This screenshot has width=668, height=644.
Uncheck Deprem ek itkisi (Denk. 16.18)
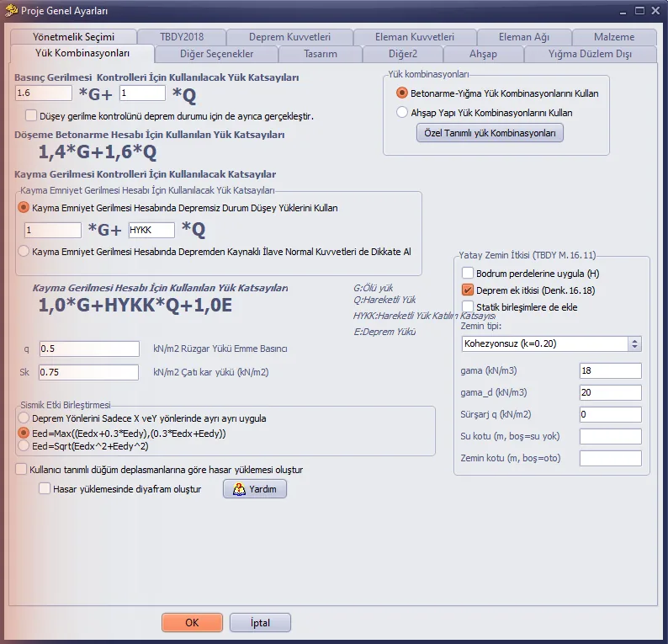[x=467, y=290]
